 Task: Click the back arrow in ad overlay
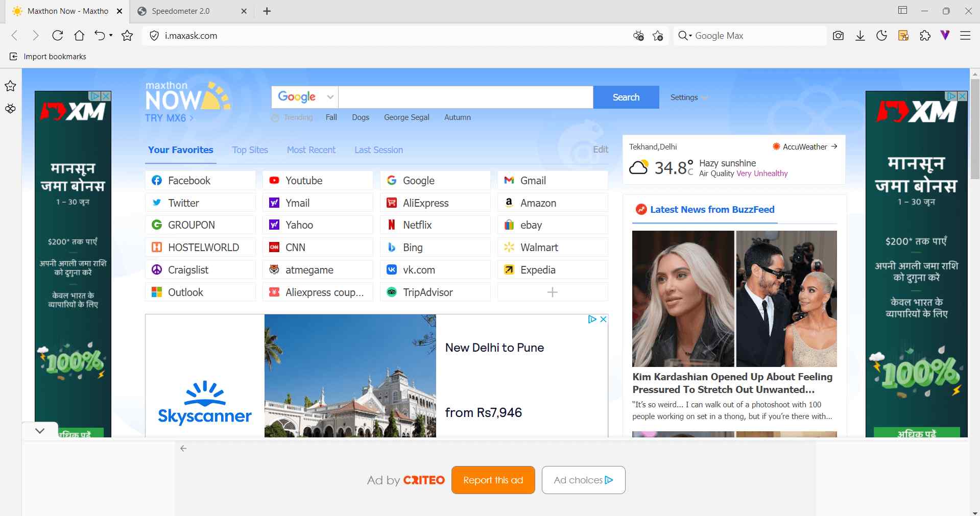click(x=183, y=448)
